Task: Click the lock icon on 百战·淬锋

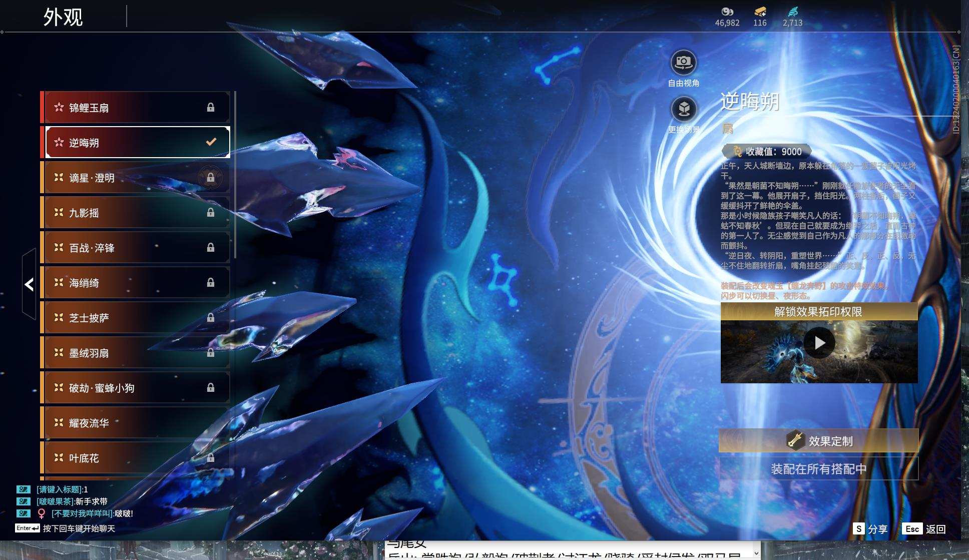Action: (x=211, y=248)
